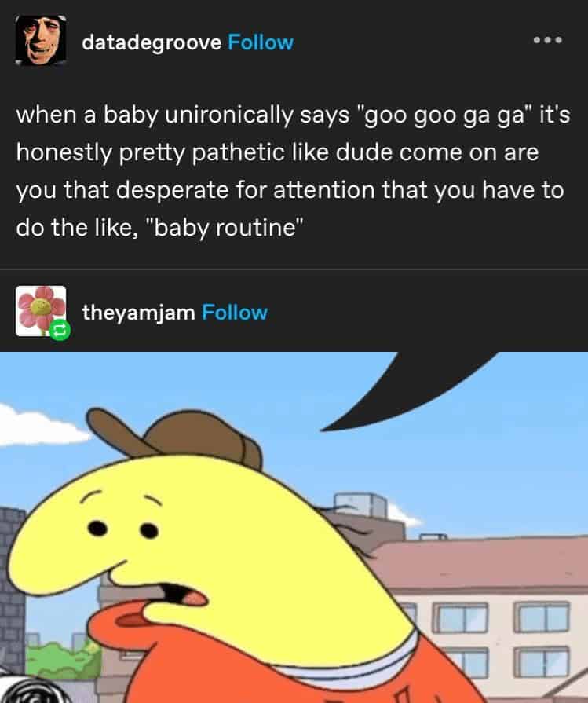Screen dimensions: 588x703
Task: Click the green bush beside the wall
Action: point(63,659)
